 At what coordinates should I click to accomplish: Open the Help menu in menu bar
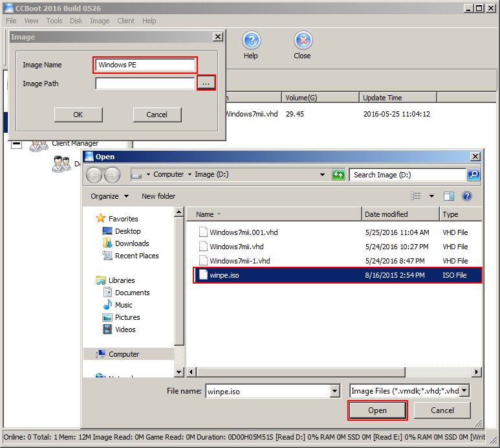coord(149,21)
